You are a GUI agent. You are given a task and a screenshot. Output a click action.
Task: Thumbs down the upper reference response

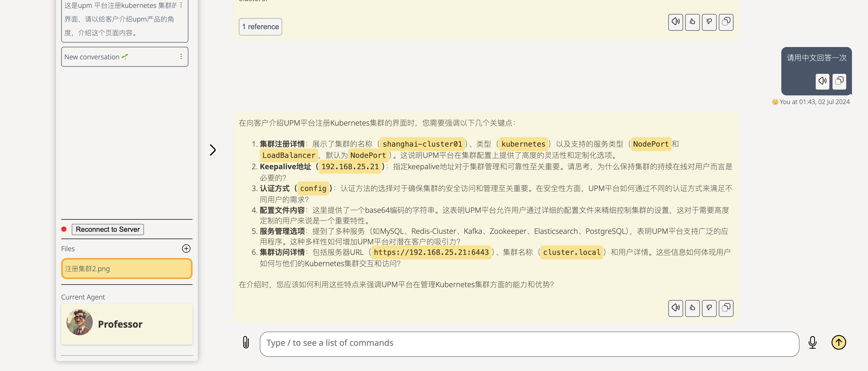point(709,22)
